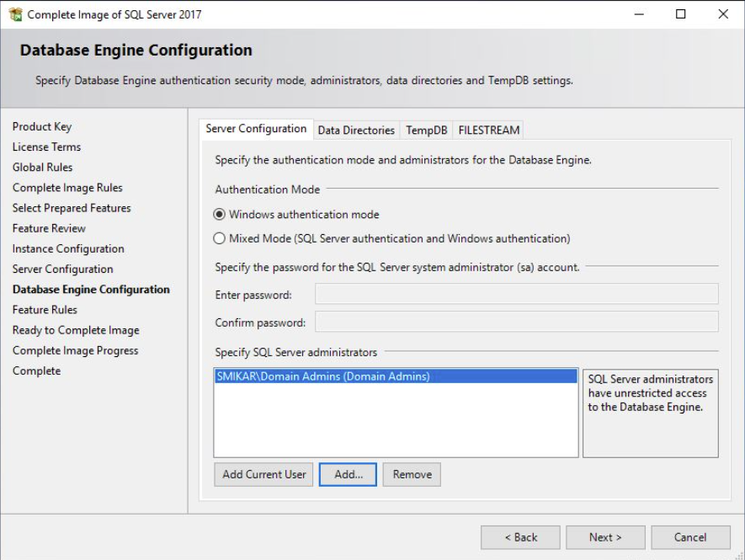Image resolution: width=745 pixels, height=560 pixels.
Task: Maximize the setup window
Action: 680,14
